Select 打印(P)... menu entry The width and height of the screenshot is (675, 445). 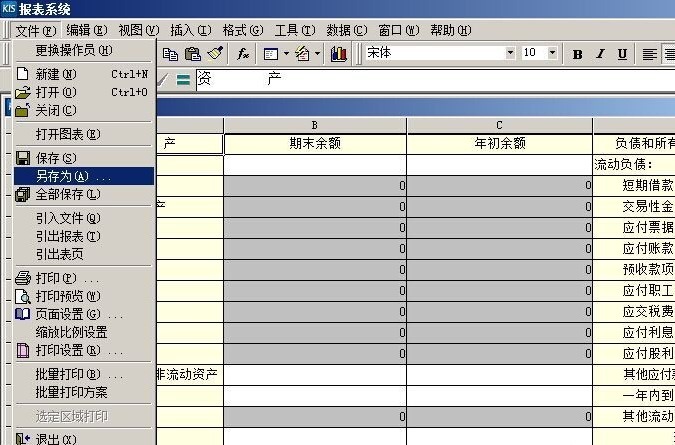(x=84, y=278)
